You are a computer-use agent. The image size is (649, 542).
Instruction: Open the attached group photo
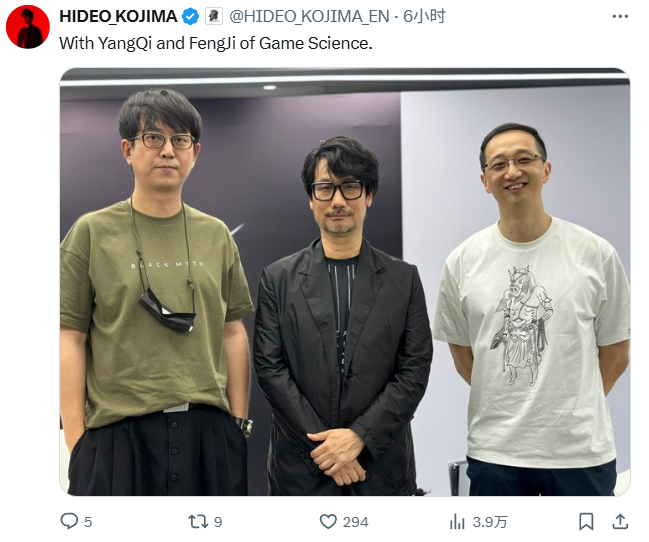click(x=345, y=282)
